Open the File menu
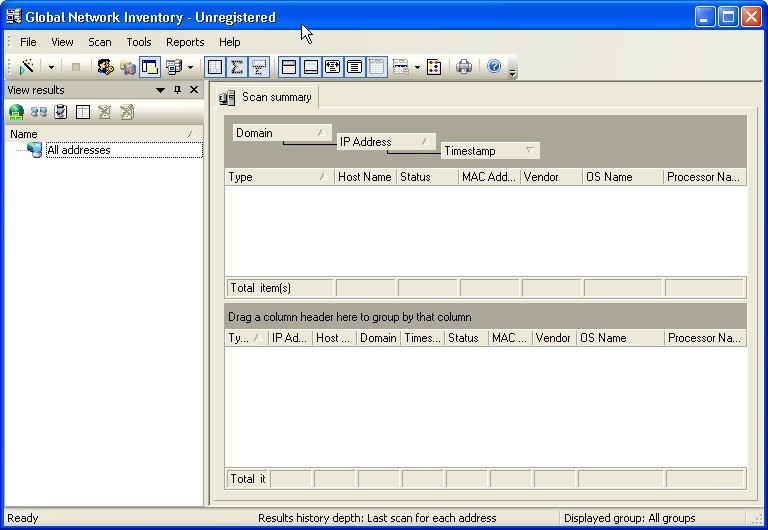 (28, 42)
